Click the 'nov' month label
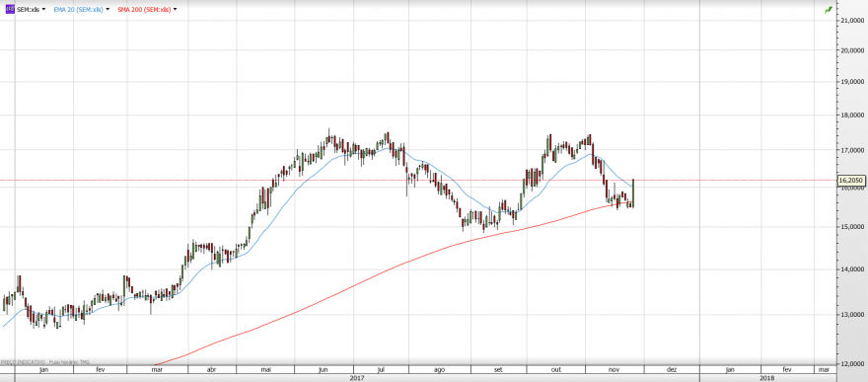This screenshot has height=382, width=868. click(x=615, y=369)
